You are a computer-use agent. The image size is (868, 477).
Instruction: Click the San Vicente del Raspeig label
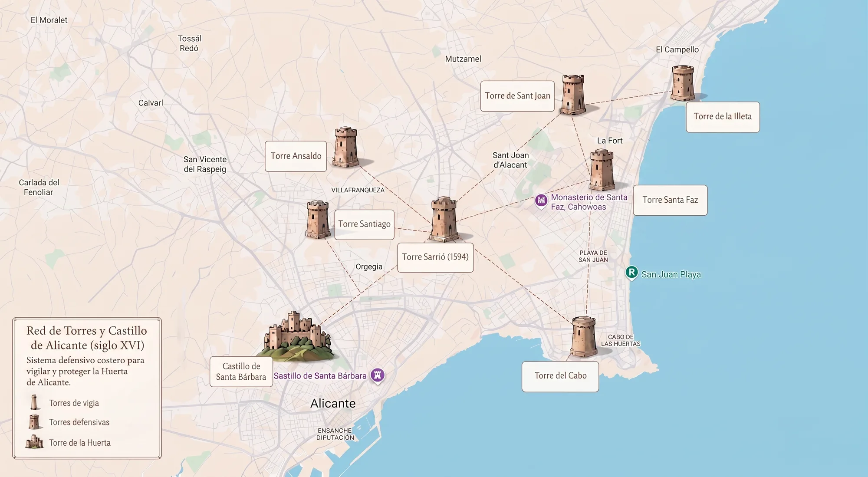[205, 164]
